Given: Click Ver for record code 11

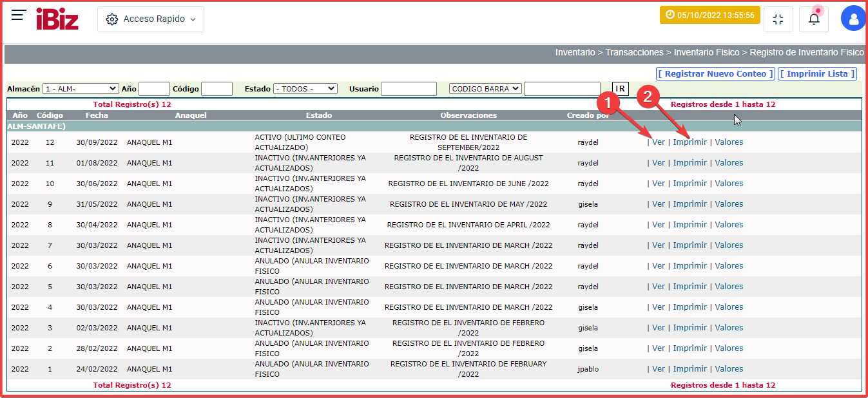Looking at the screenshot, I should tap(658, 163).
